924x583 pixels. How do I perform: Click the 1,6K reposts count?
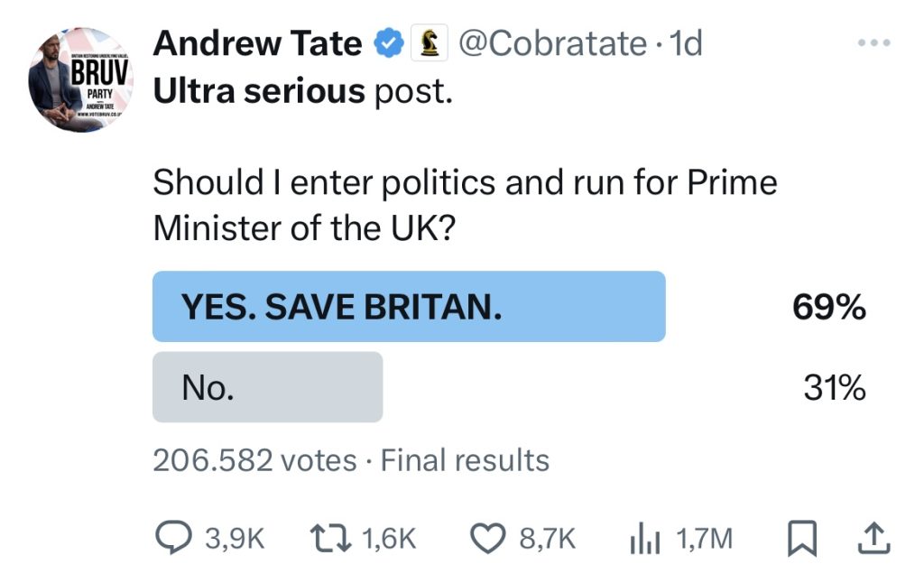coord(389,539)
